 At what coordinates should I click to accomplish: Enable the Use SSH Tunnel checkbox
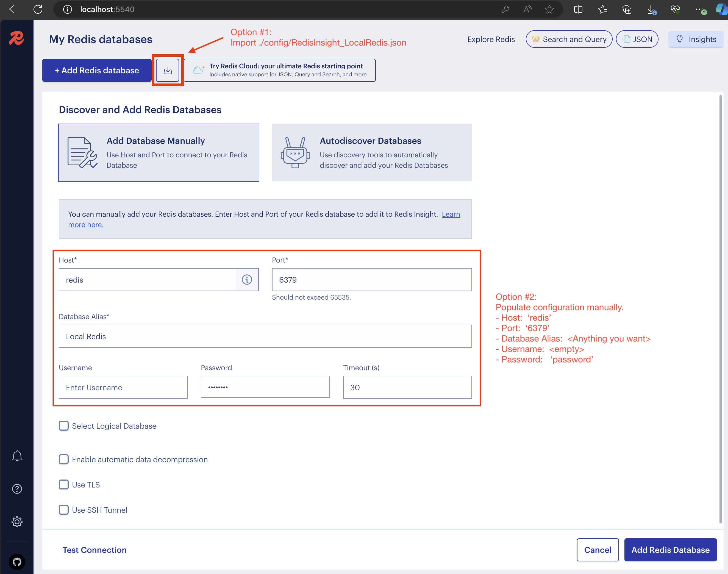(63, 510)
